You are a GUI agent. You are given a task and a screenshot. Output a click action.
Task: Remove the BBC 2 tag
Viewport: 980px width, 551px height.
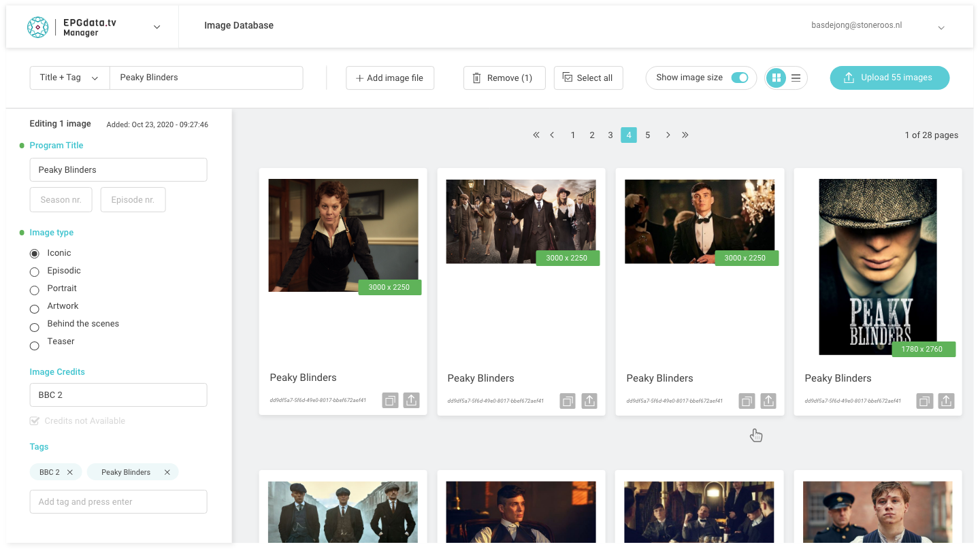click(x=70, y=472)
